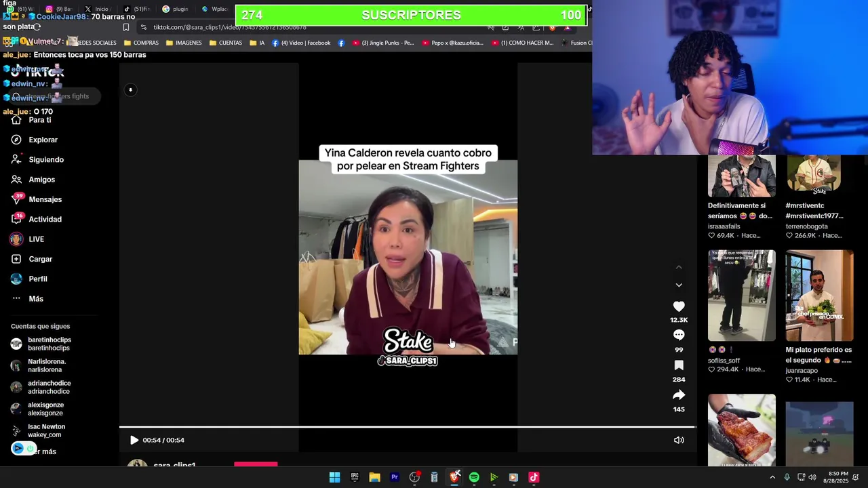The width and height of the screenshot is (868, 488).
Task: Open the terrenobogota recommended video thumbnail
Action: tap(819, 176)
